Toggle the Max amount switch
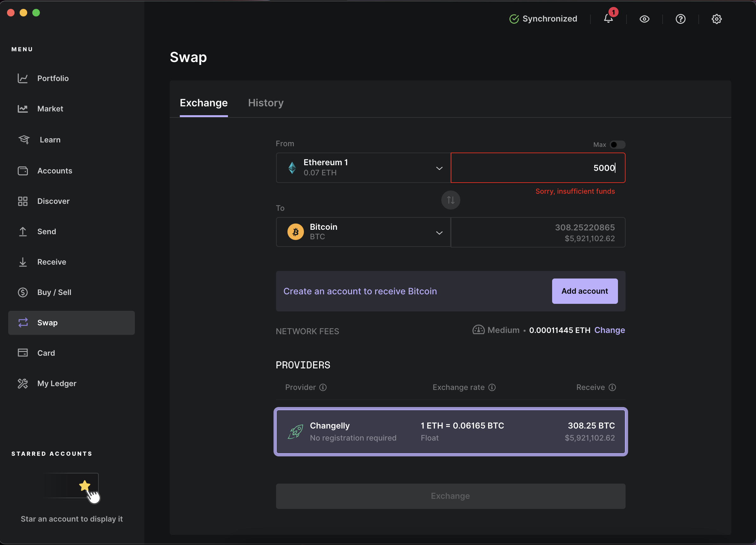This screenshot has width=756, height=545. (617, 144)
